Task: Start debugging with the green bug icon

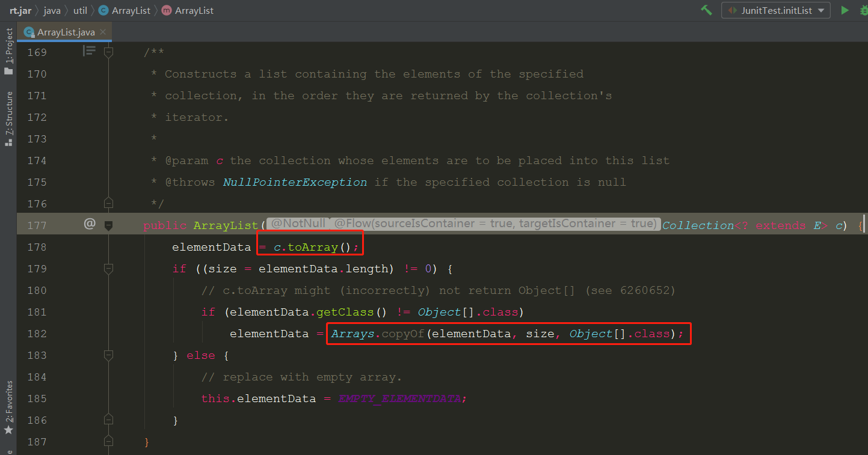Action: point(866,10)
